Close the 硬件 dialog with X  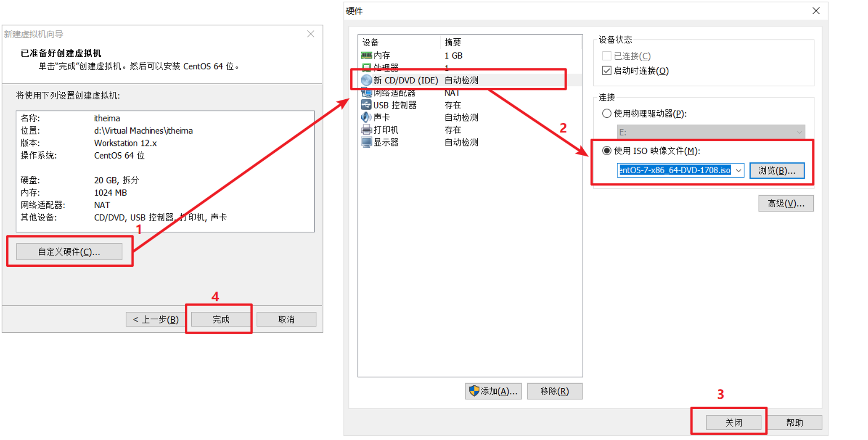(x=815, y=11)
